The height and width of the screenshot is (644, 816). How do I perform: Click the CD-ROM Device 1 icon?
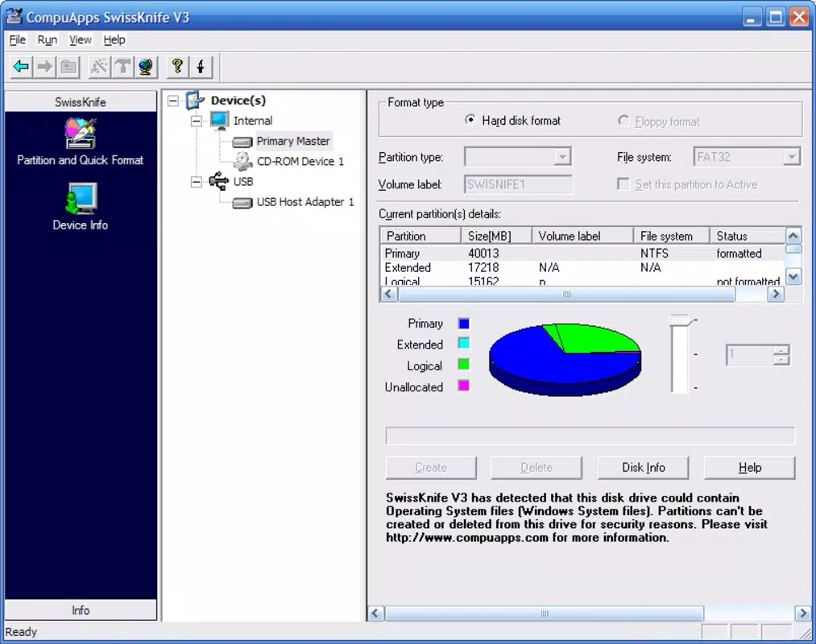click(242, 161)
